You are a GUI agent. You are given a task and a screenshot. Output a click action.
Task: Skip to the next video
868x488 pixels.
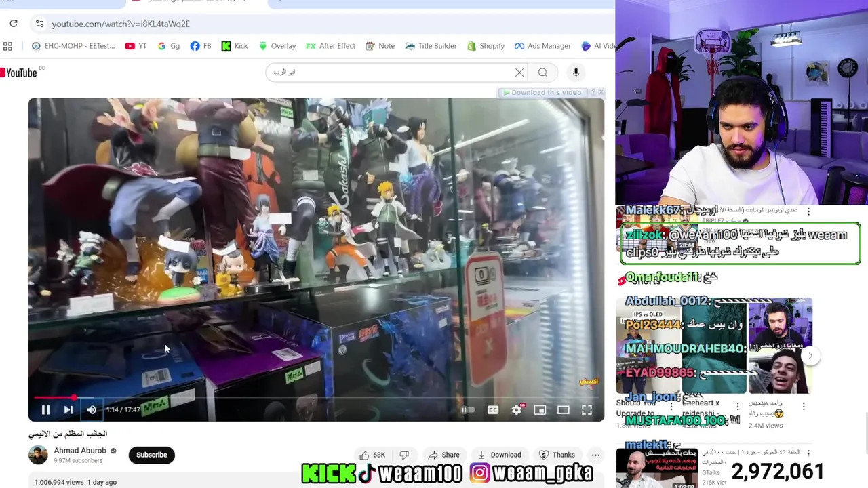tap(68, 409)
